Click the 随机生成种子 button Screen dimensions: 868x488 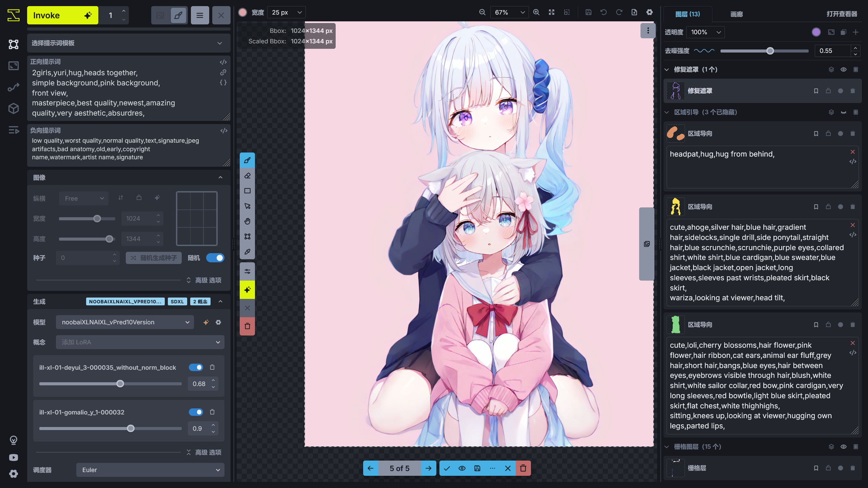pos(153,258)
